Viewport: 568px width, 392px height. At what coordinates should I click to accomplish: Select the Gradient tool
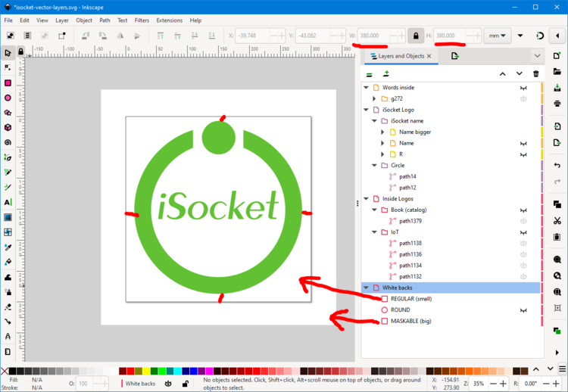click(x=8, y=217)
